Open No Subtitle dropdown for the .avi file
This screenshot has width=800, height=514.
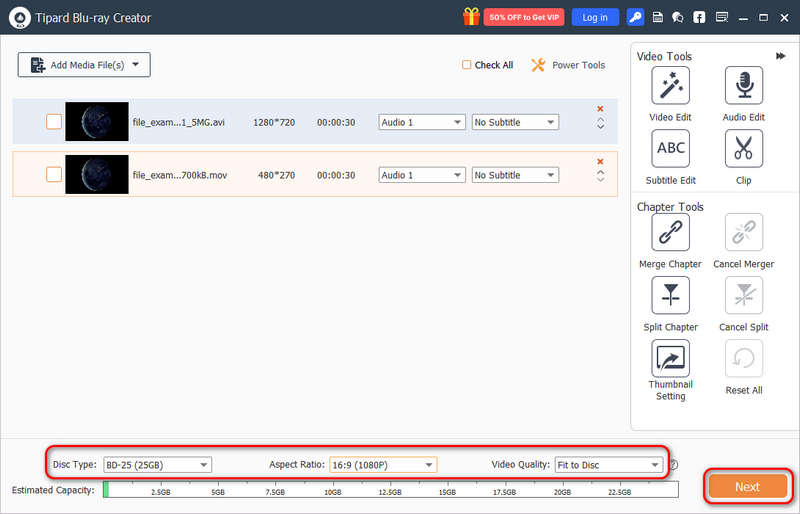[x=515, y=122]
